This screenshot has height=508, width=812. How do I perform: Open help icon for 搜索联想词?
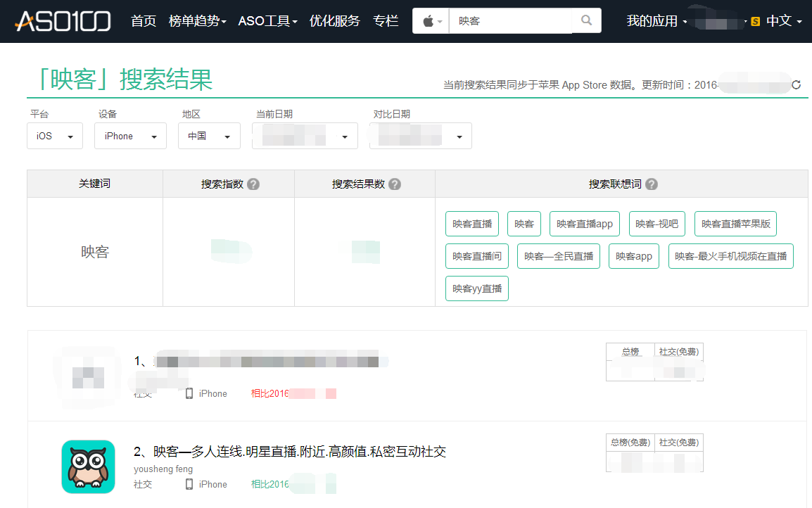point(652,184)
